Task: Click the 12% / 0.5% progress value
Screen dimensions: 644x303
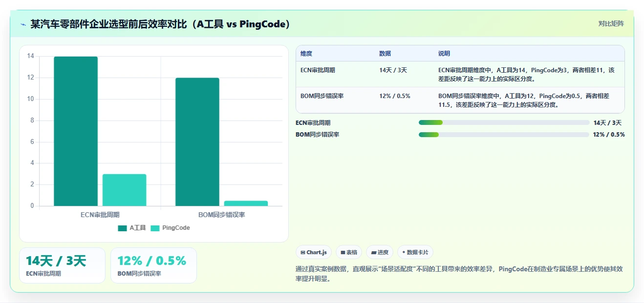Action: coord(609,135)
